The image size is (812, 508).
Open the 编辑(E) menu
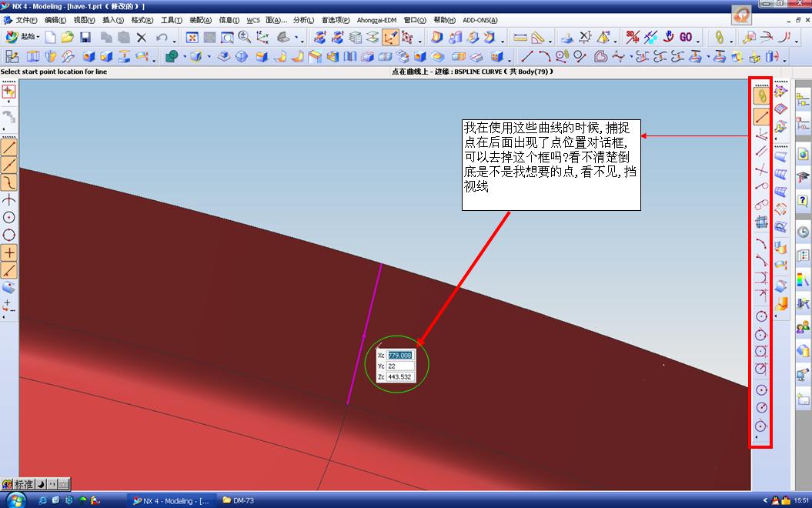tap(55, 20)
